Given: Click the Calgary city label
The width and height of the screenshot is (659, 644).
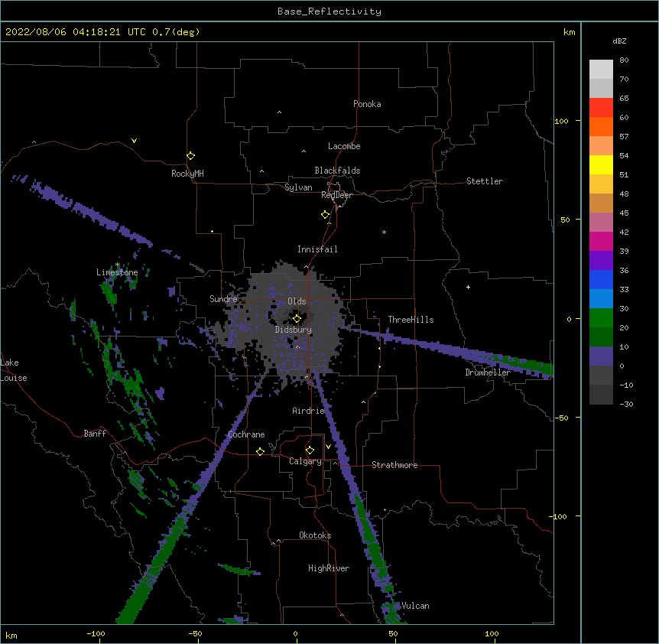Looking at the screenshot, I should click(x=305, y=461).
